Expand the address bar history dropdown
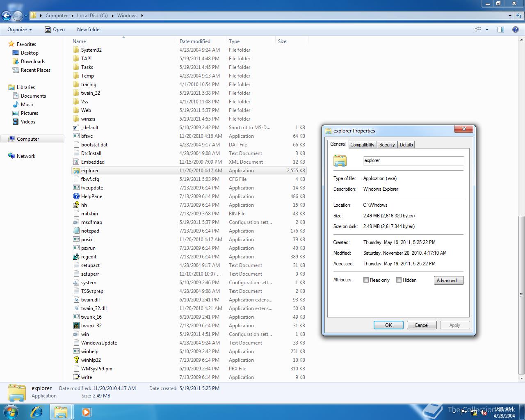This screenshot has height=420, width=525. (x=510, y=16)
